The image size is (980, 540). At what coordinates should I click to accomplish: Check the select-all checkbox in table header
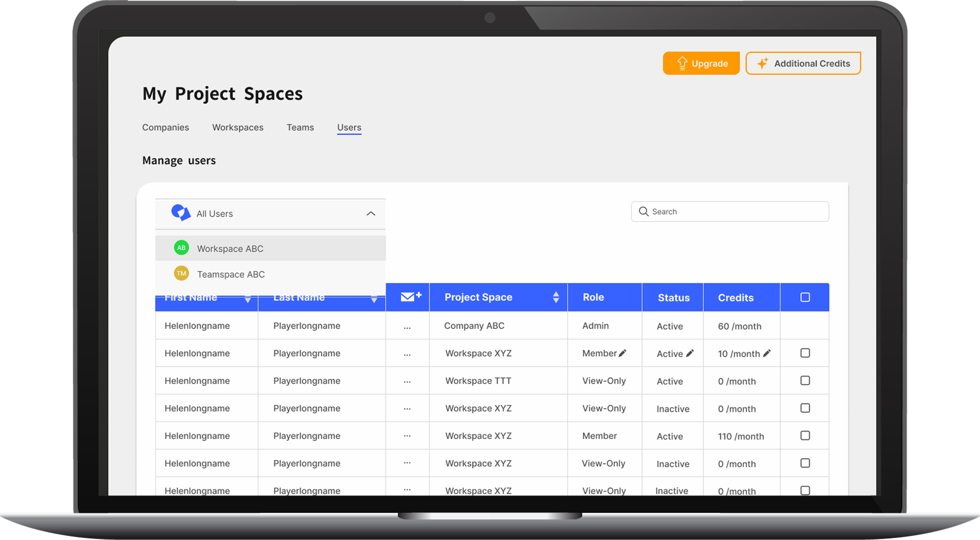tap(805, 297)
